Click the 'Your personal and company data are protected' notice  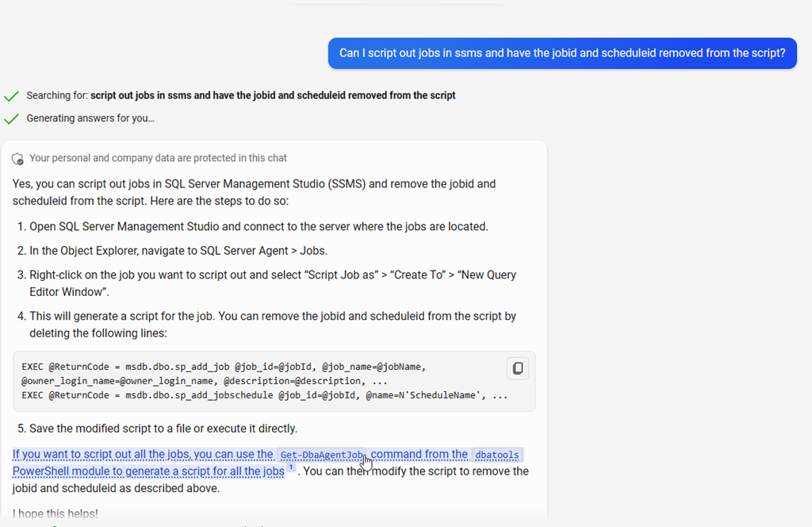tap(158, 158)
